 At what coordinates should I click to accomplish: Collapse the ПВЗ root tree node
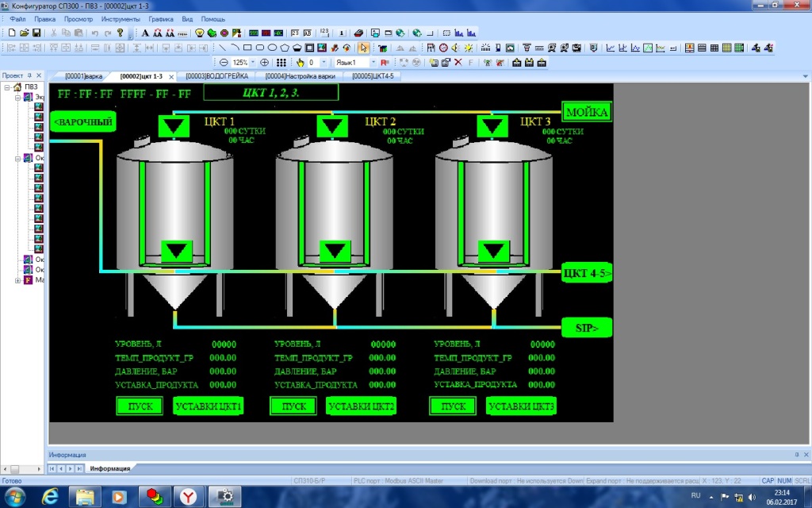pyautogui.click(x=7, y=87)
